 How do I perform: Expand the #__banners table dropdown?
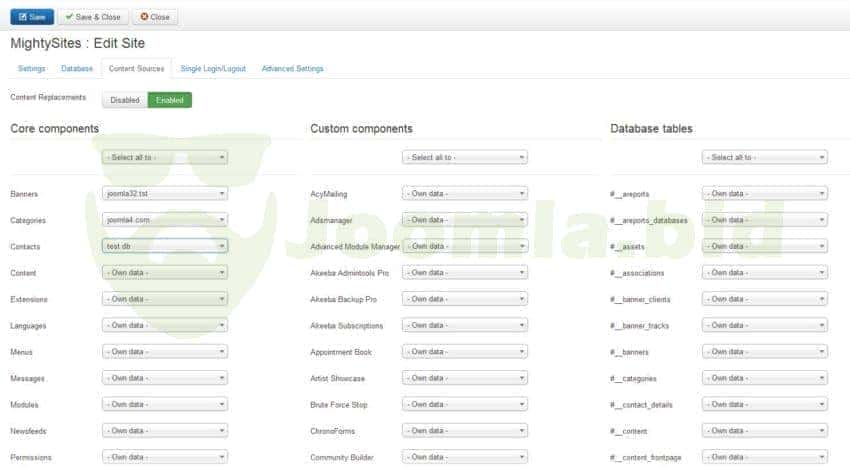765,352
